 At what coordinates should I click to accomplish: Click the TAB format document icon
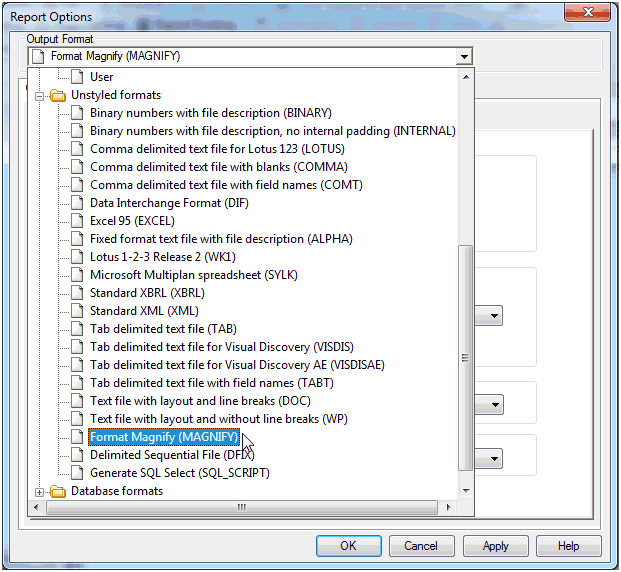coord(77,329)
